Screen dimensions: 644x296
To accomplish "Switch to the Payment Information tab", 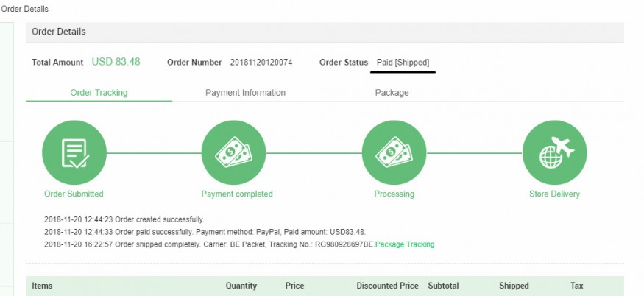I will [245, 93].
